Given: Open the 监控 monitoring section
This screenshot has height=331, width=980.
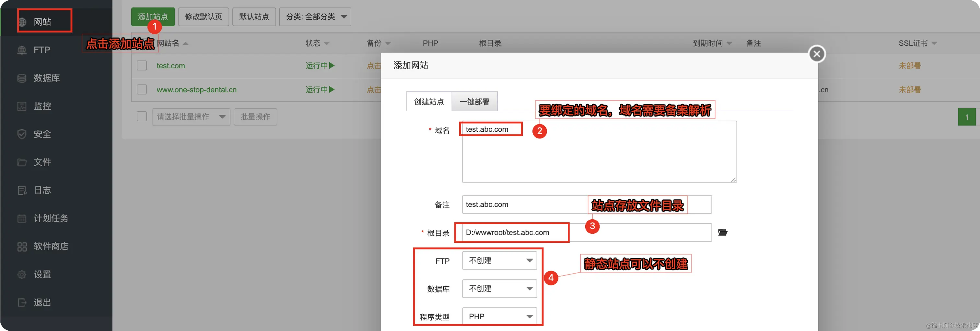Looking at the screenshot, I should pos(42,106).
